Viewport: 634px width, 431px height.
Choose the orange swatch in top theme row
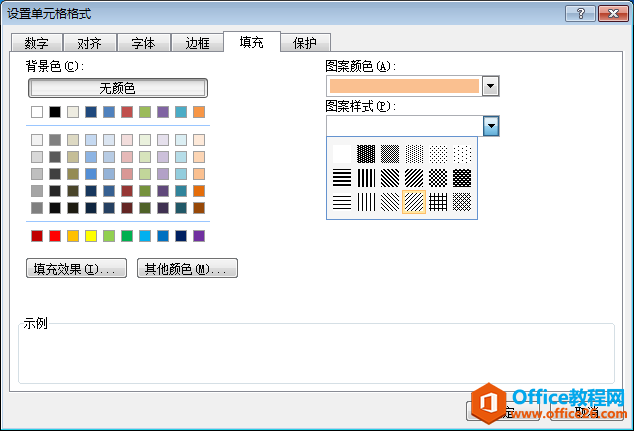click(199, 112)
